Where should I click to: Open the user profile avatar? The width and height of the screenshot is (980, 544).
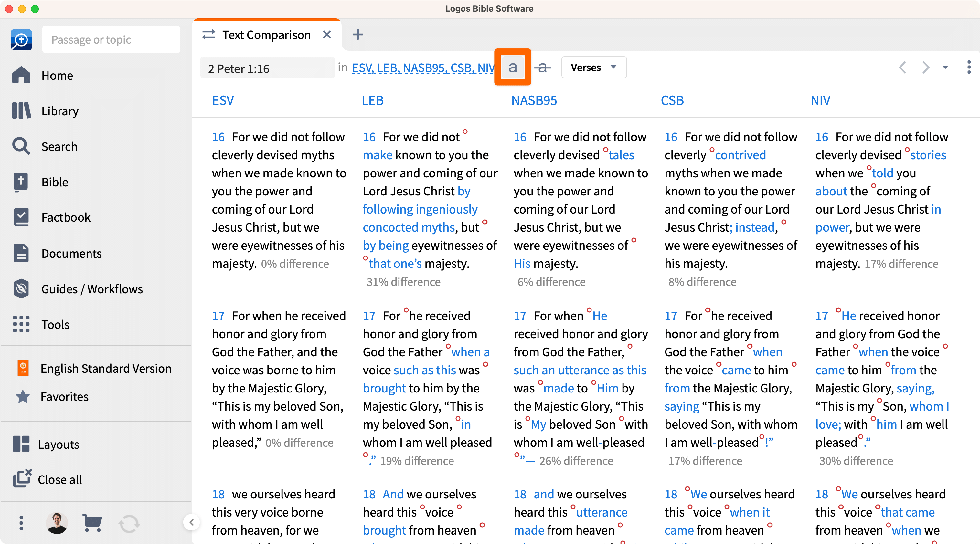click(x=57, y=523)
